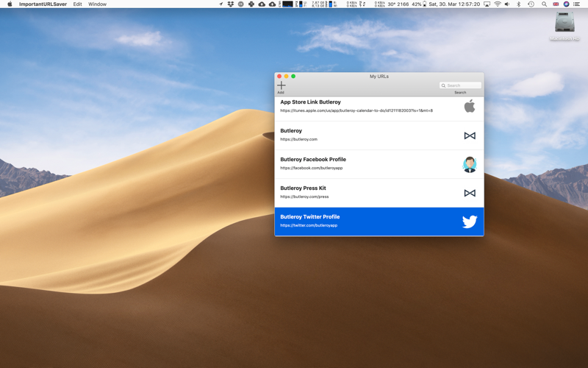This screenshot has height=368, width=588.
Task: Open Spotlight search in the menu bar
Action: (544, 4)
